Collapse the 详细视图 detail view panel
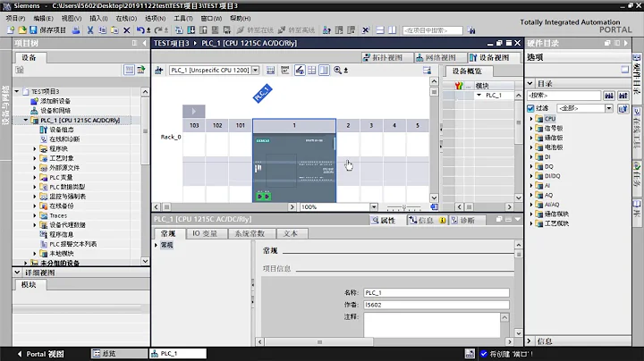 point(17,273)
